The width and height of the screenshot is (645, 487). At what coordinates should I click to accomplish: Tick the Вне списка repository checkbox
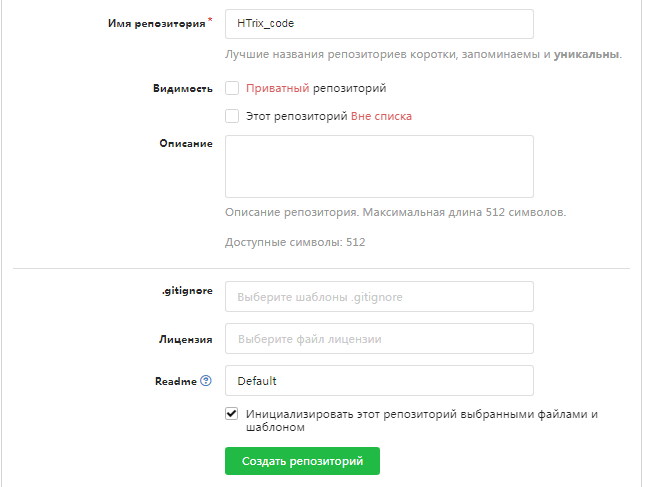click(232, 116)
